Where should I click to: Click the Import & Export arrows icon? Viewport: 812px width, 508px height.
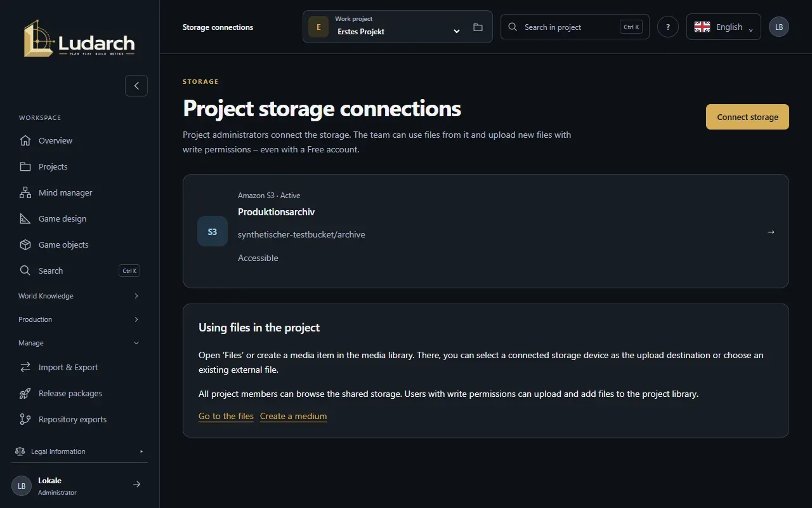coord(25,367)
